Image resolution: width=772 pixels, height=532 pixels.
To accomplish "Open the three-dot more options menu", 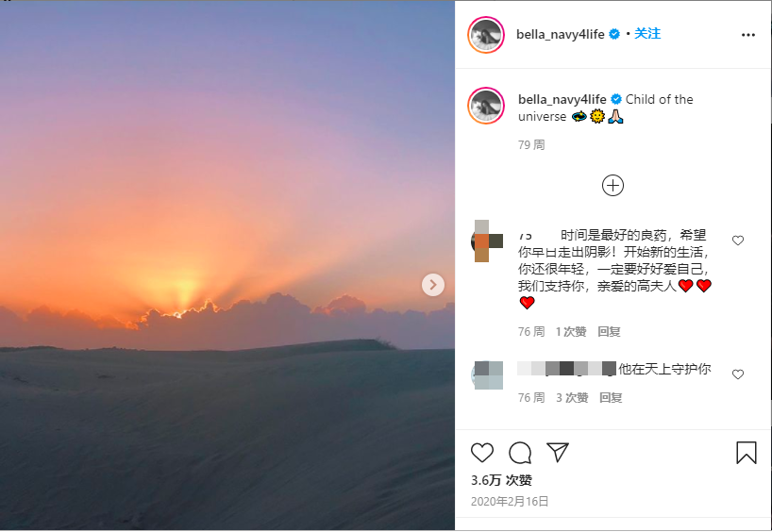I will (747, 35).
